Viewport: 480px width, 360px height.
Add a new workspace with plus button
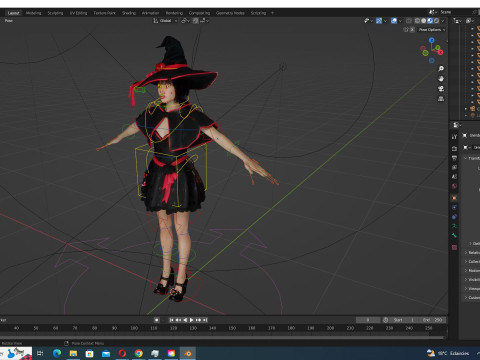(272, 13)
